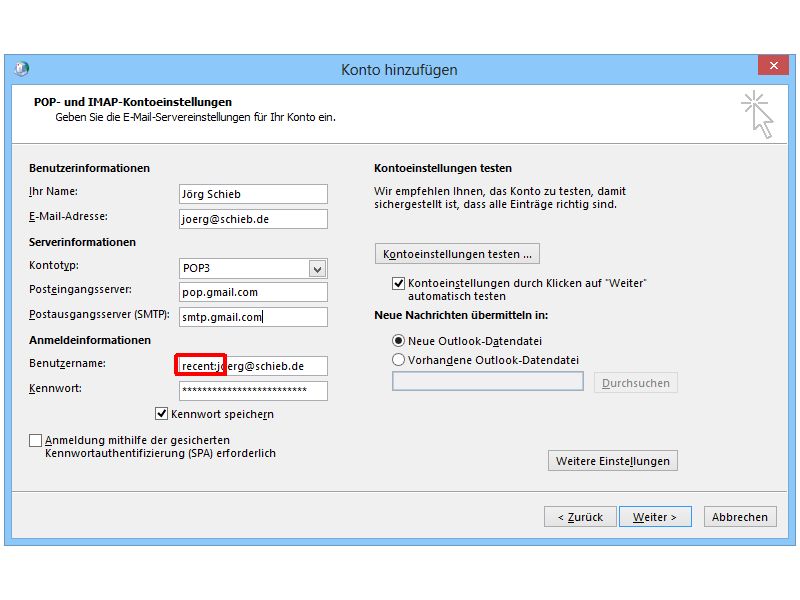The height and width of the screenshot is (600, 800).
Task: Click the E-Mail-Adresse field
Action: click(253, 219)
